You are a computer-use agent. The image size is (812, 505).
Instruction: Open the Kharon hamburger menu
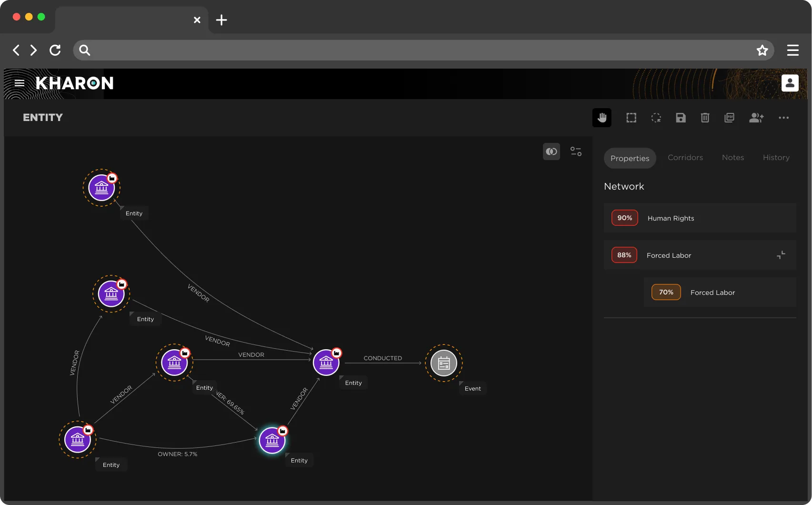[x=20, y=83]
